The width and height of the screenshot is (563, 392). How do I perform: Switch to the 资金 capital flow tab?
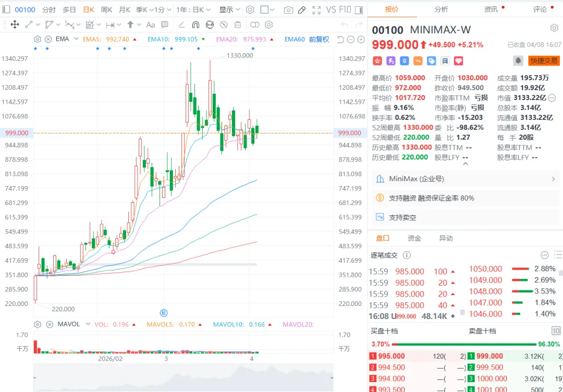pos(414,238)
